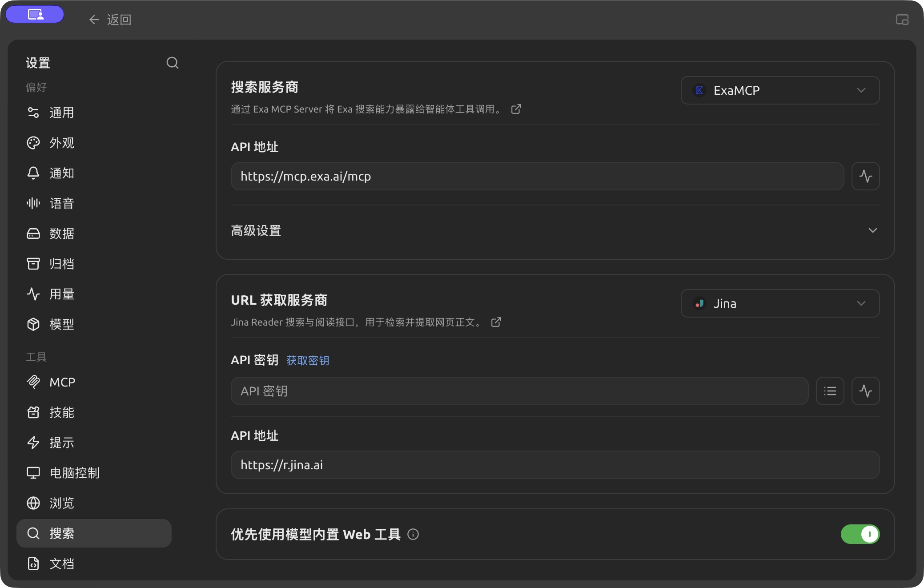Viewport: 924px width, 588px height.
Task: Expand the 高级设置 advanced settings section
Action: coord(555,230)
